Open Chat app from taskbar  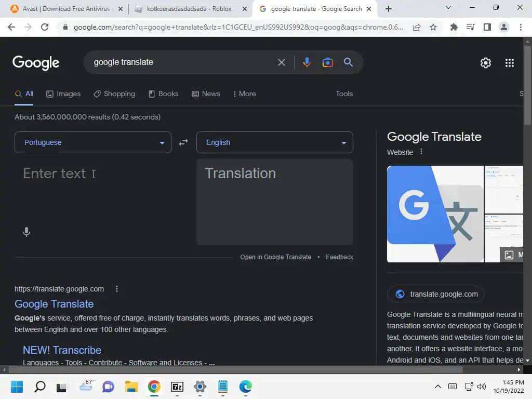pos(108,387)
